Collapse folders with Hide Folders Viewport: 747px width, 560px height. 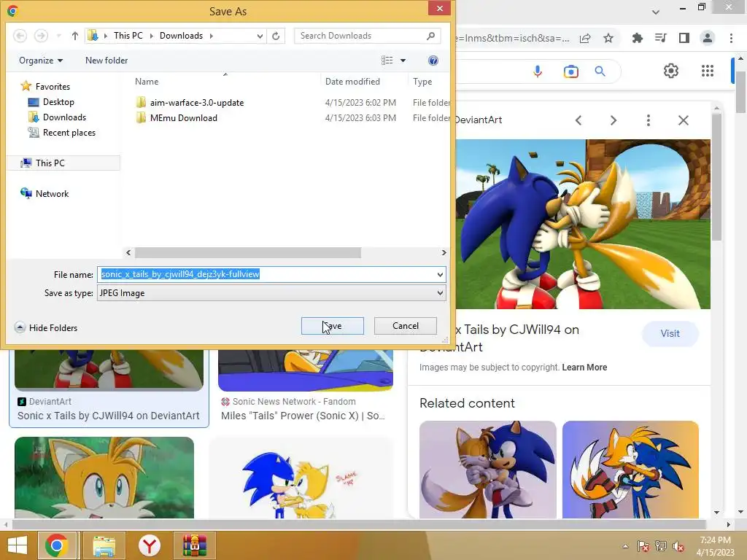[x=46, y=327]
